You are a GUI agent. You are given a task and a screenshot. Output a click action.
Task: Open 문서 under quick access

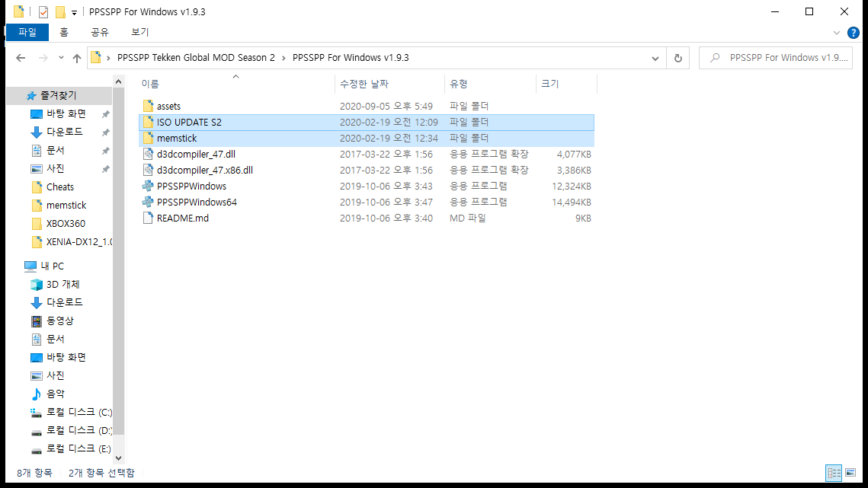point(56,150)
